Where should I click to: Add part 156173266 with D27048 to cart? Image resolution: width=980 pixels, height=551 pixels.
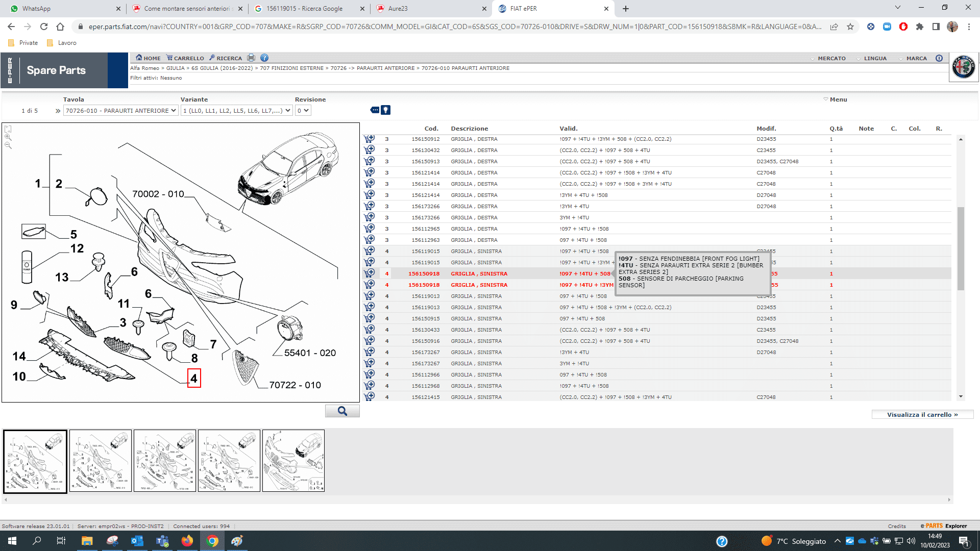[x=369, y=206]
